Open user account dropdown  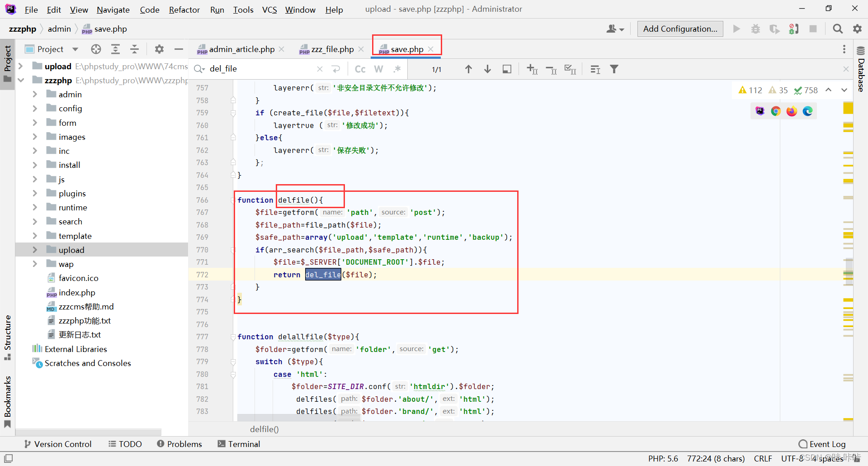pyautogui.click(x=615, y=29)
